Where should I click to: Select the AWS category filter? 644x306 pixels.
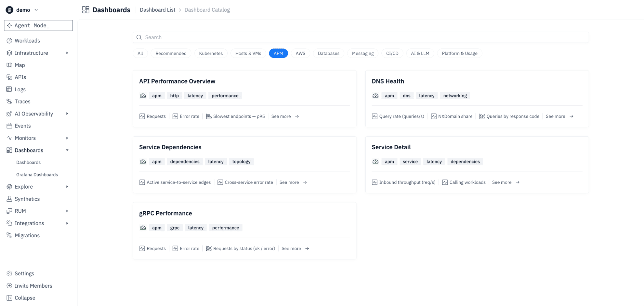point(300,54)
